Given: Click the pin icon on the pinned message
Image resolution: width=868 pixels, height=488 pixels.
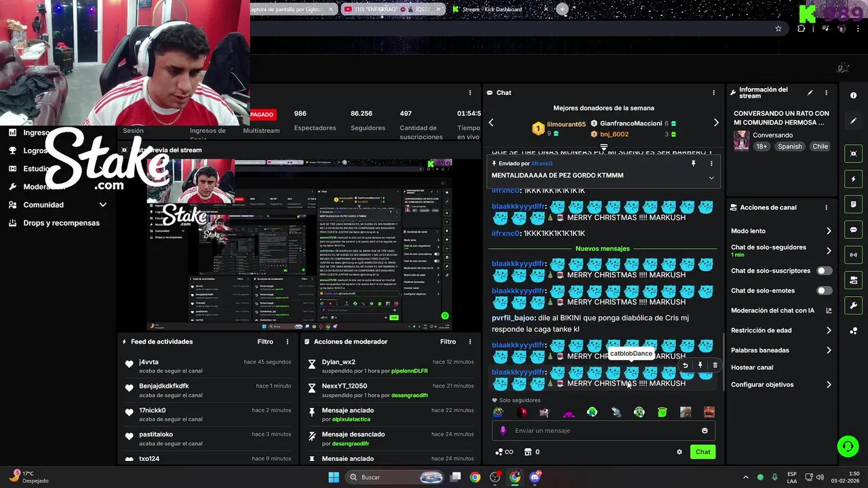Looking at the screenshot, I should pos(693,163).
